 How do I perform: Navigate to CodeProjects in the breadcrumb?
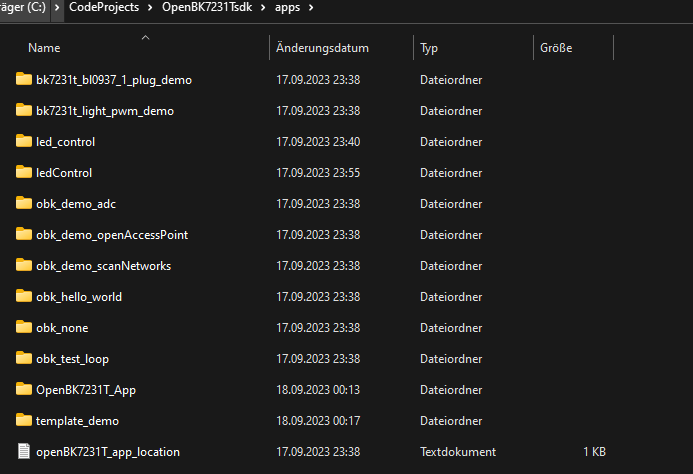[104, 7]
